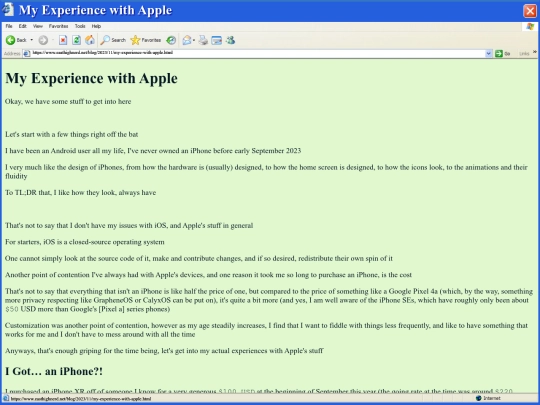The width and height of the screenshot is (540, 405).
Task: Click the Edit page toolbar icon
Action: 216,40
